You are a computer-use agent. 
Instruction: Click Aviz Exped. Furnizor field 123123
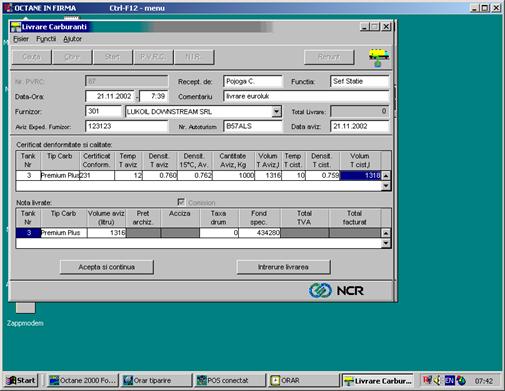point(127,126)
